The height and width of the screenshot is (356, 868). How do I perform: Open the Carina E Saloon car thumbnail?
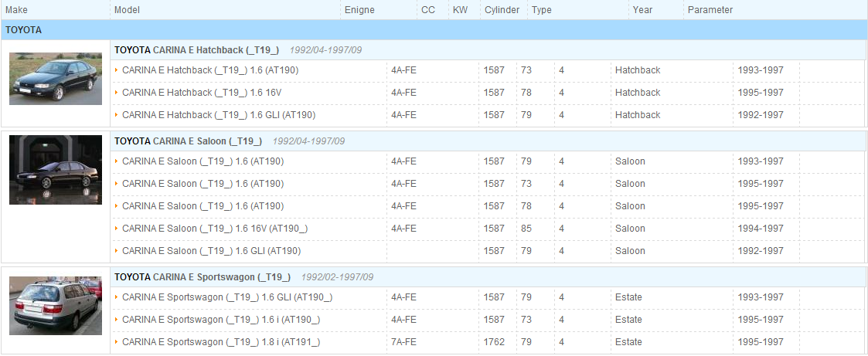pos(56,170)
